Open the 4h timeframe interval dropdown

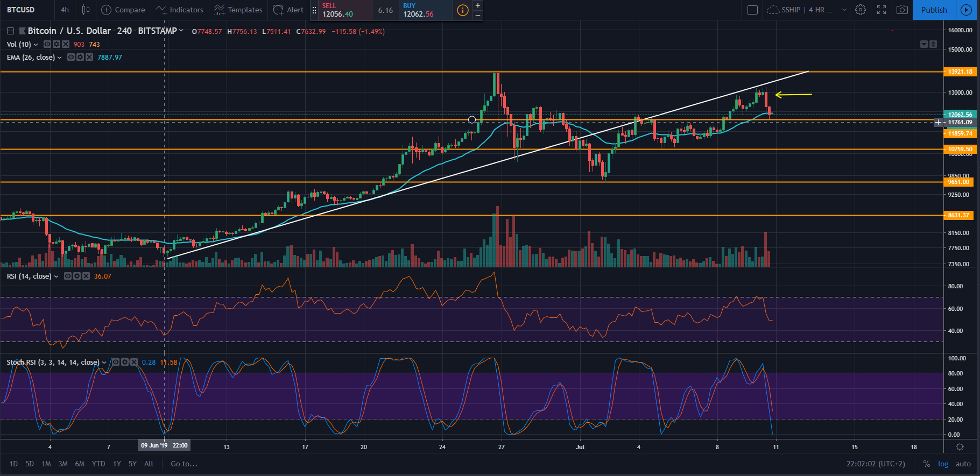coord(65,10)
